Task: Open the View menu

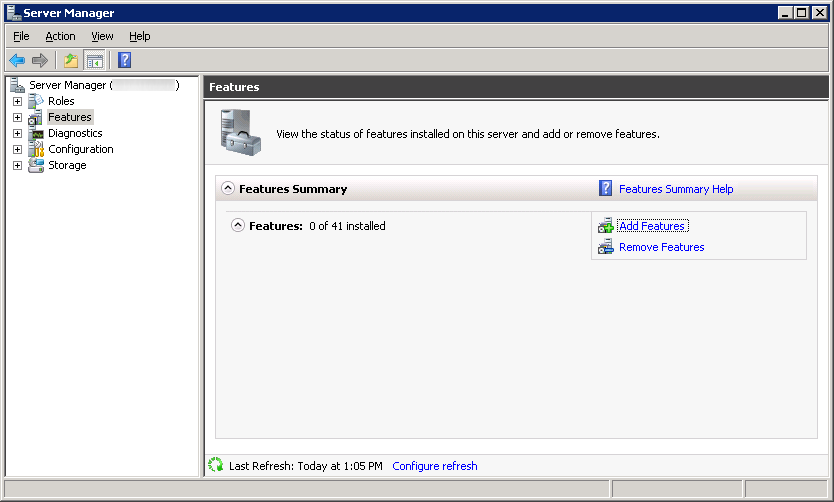Action: pyautogui.click(x=102, y=36)
